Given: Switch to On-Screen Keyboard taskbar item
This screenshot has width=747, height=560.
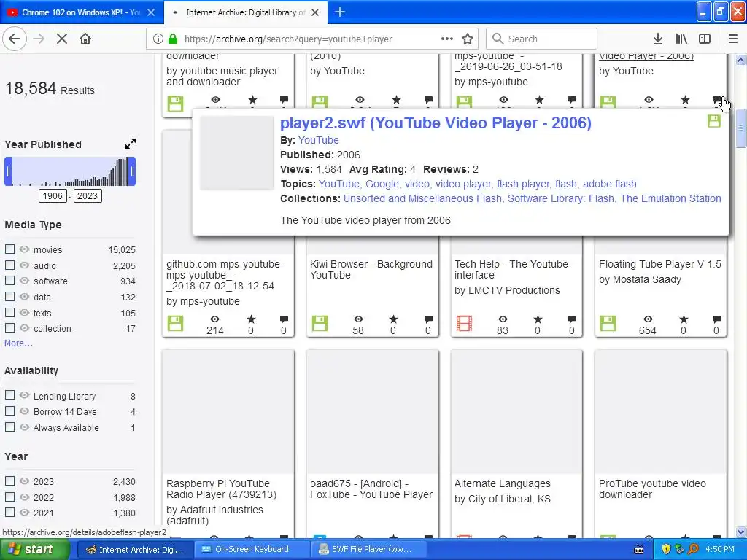Looking at the screenshot, I should [252, 550].
